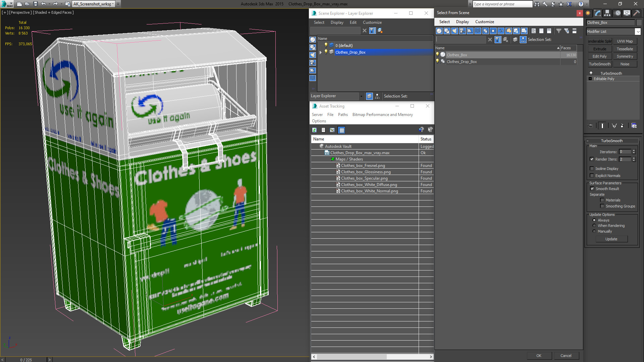Viewport: 644px width, 362px height.
Task: Open the Help dropdown arrow beside question mark
Action: (586, 4)
